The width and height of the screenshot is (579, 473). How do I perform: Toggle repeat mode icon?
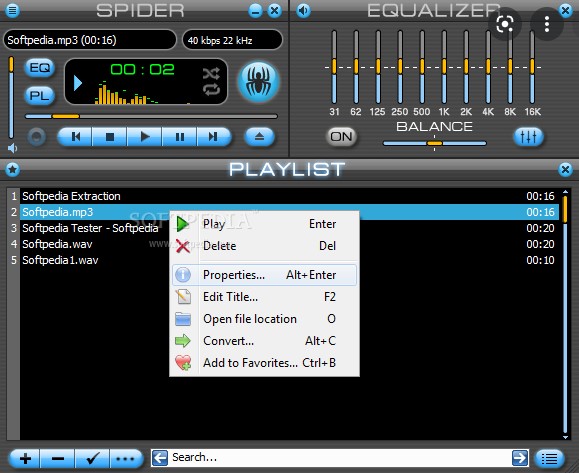tap(211, 90)
